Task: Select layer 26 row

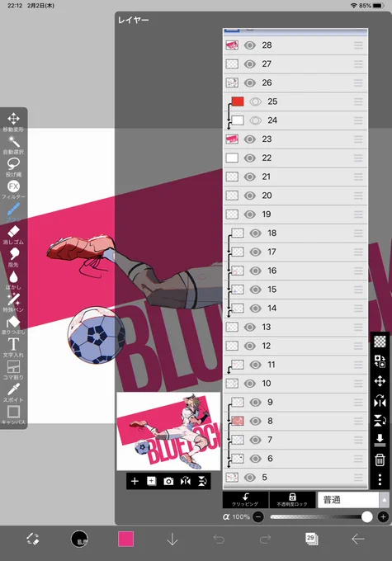Action: [295, 83]
